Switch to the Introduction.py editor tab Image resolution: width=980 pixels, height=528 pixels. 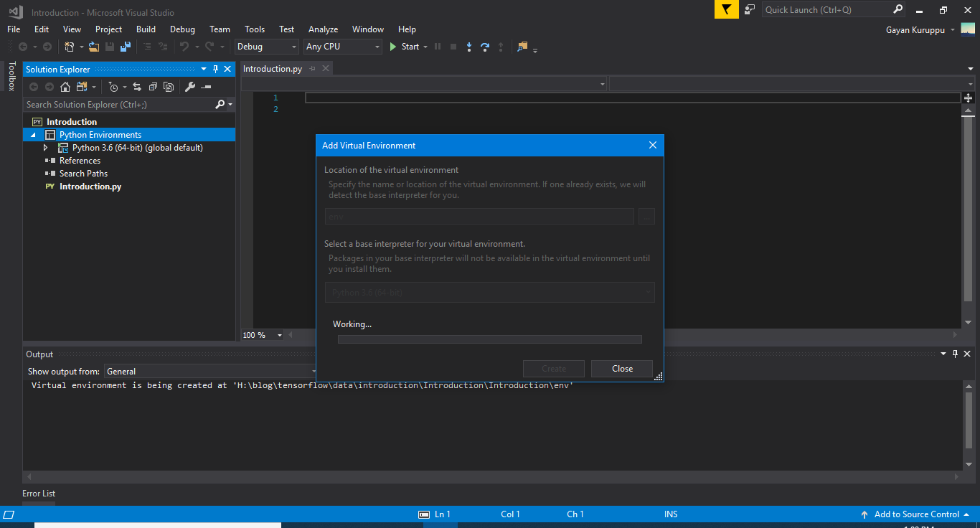click(x=272, y=68)
